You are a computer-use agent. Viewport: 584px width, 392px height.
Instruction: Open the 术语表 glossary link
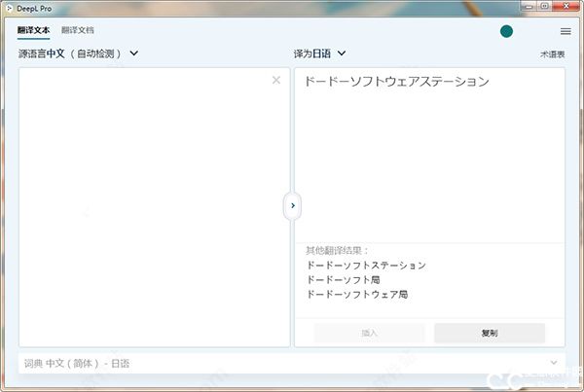[x=552, y=54]
